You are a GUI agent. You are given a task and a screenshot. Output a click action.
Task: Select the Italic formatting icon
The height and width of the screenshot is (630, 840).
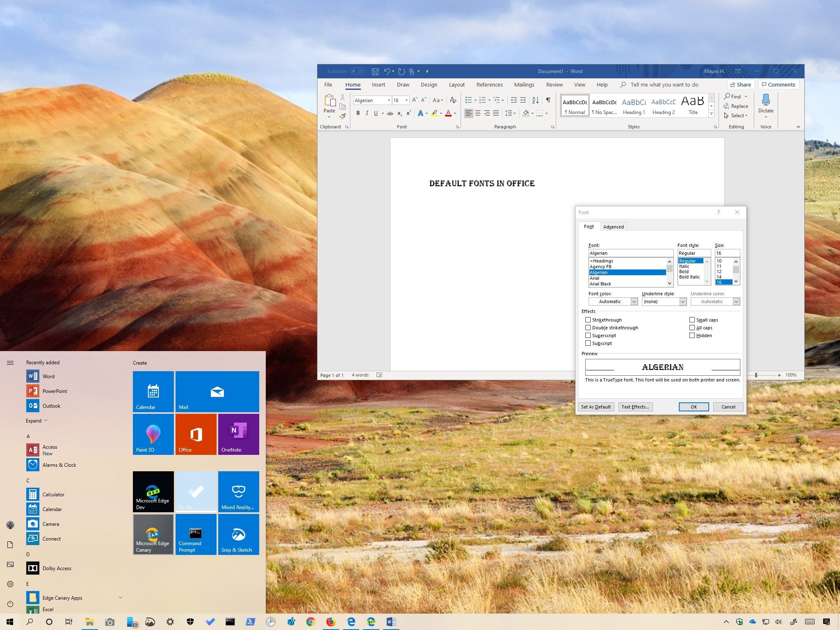point(366,114)
